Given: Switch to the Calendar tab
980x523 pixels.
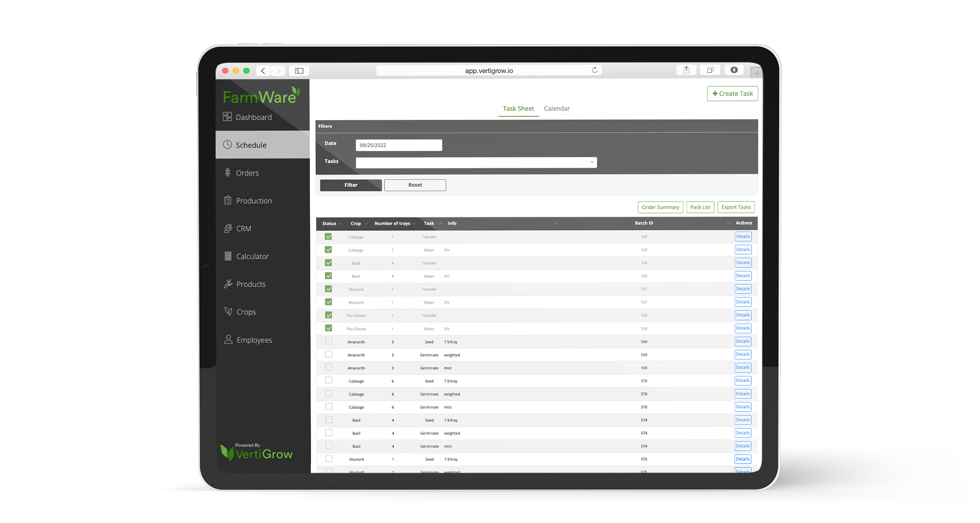Looking at the screenshot, I should click(557, 108).
